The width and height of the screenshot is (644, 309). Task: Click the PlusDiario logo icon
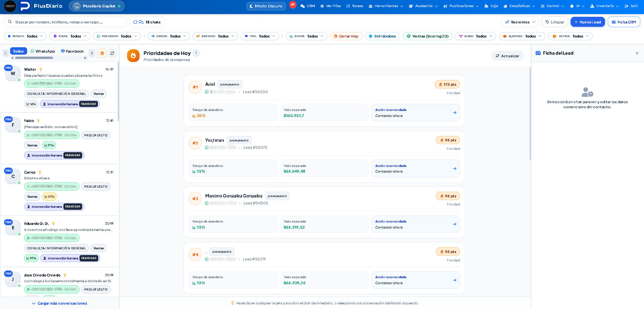(x=25, y=6)
